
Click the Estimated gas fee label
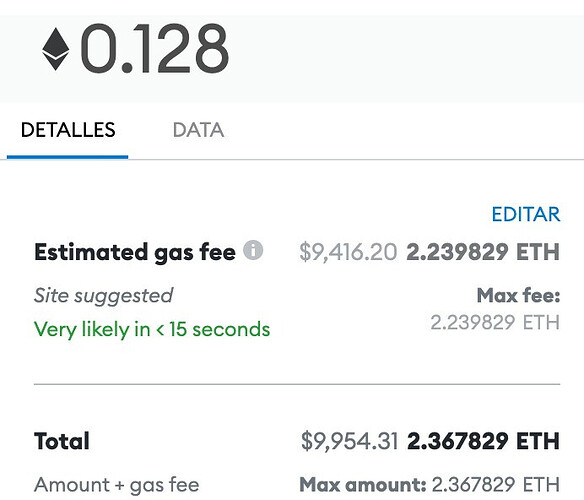pos(135,252)
